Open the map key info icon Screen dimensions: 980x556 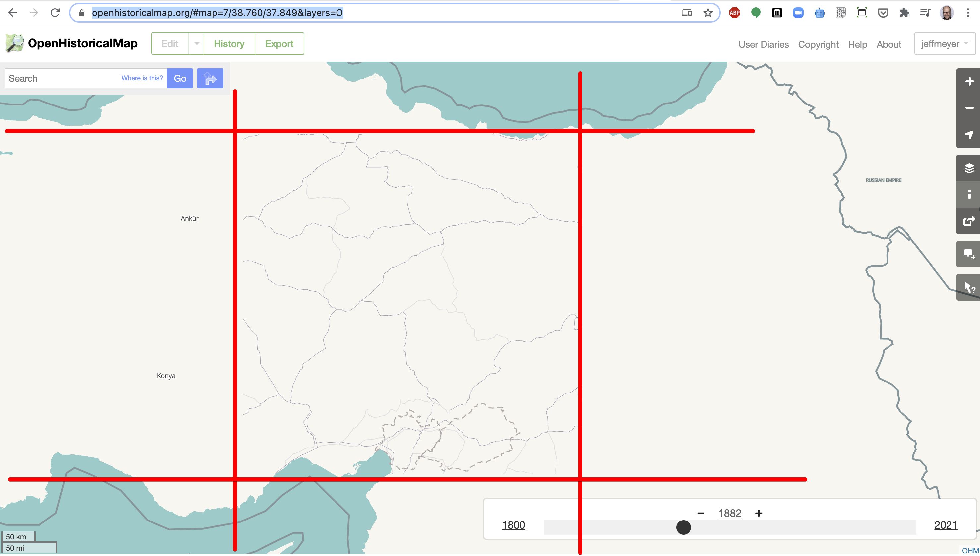click(970, 194)
